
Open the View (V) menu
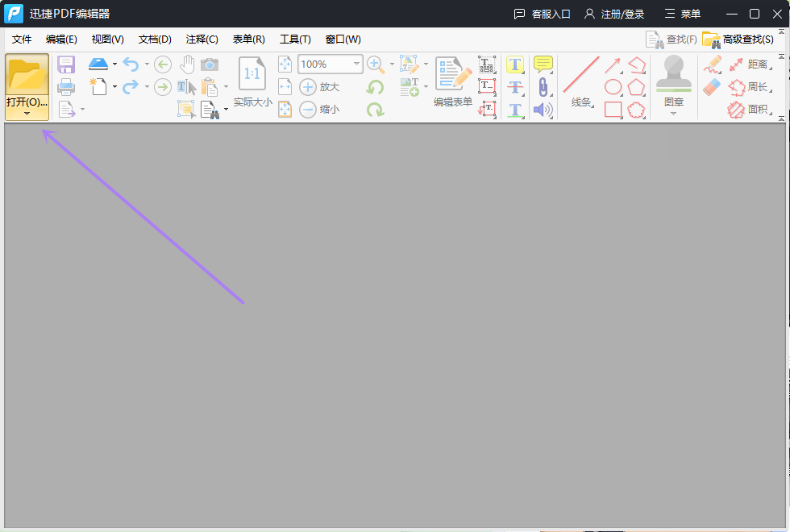click(108, 39)
